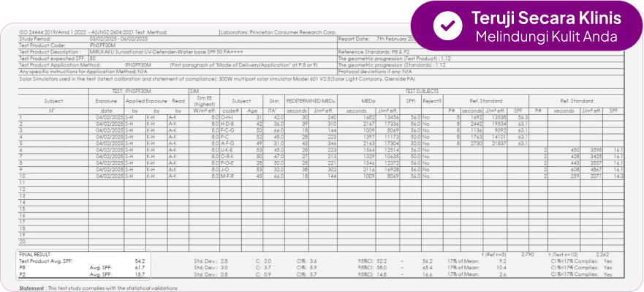Screen dimensions: 644x292
Task: Click the test product average SPF "54.2"
Action: (140, 261)
